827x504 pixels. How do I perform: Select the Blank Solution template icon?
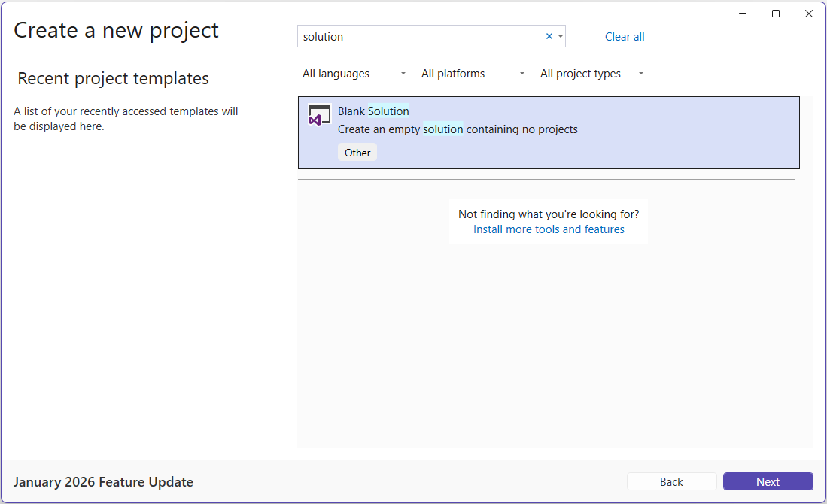[319, 114]
